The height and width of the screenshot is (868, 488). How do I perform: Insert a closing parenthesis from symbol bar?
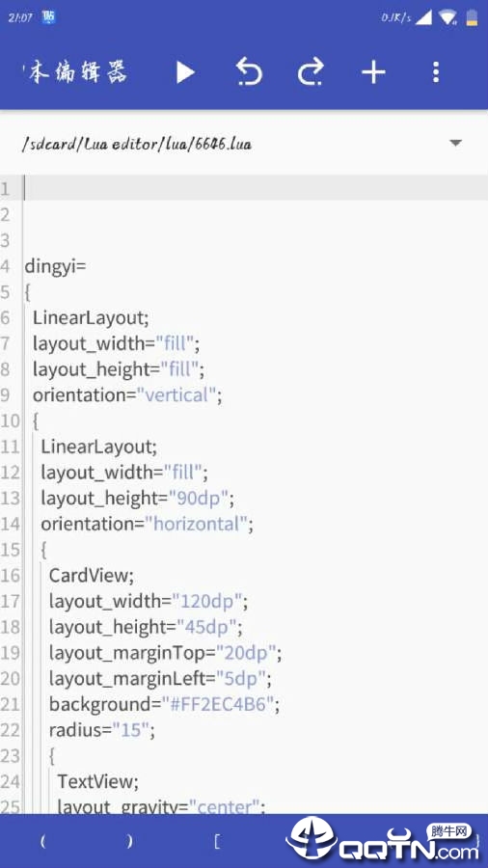click(130, 841)
